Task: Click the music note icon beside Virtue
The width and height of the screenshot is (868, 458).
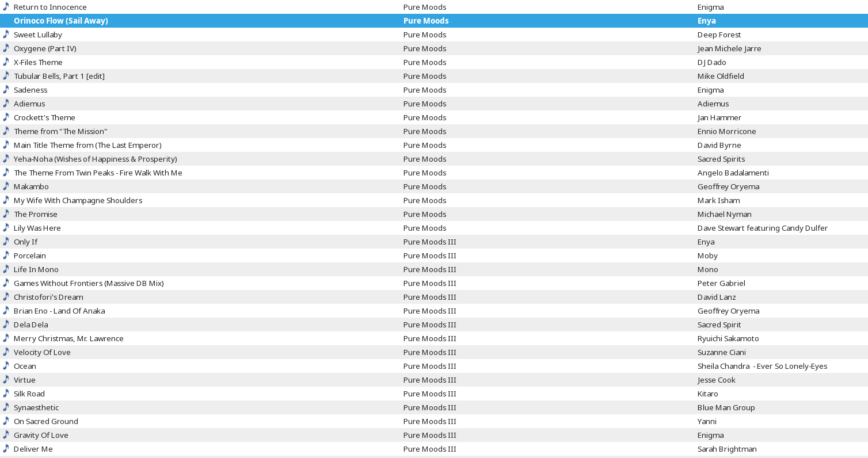Action: (x=6, y=379)
